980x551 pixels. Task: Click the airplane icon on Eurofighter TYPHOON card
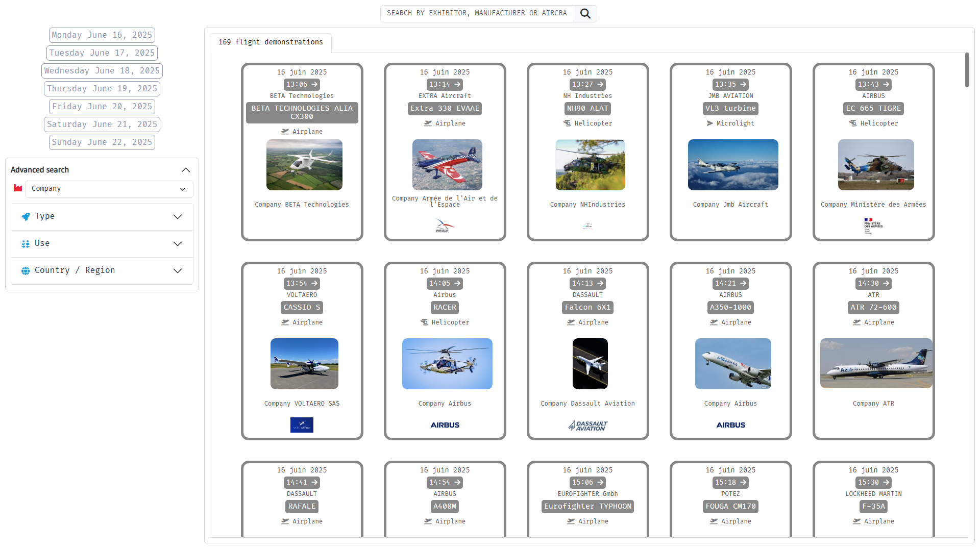[571, 521]
